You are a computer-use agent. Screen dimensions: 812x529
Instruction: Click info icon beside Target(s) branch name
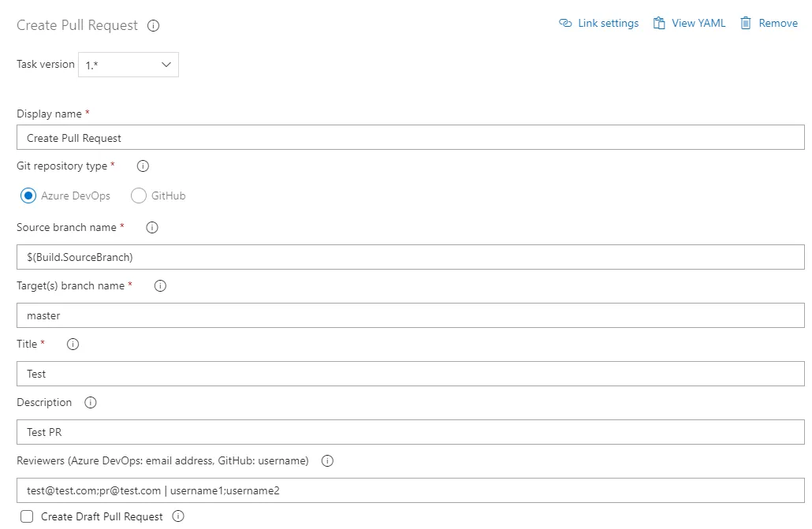click(160, 286)
